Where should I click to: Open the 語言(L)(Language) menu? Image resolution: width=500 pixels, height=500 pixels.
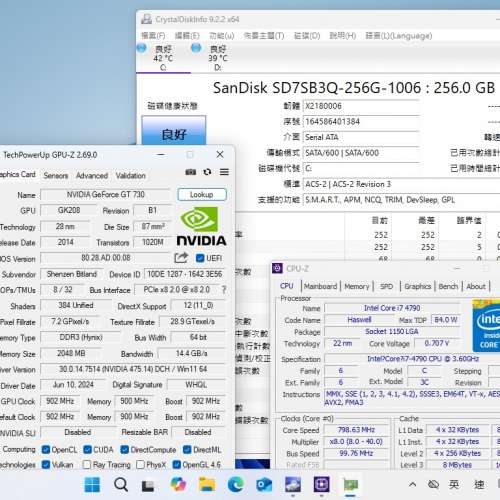[x=399, y=36]
